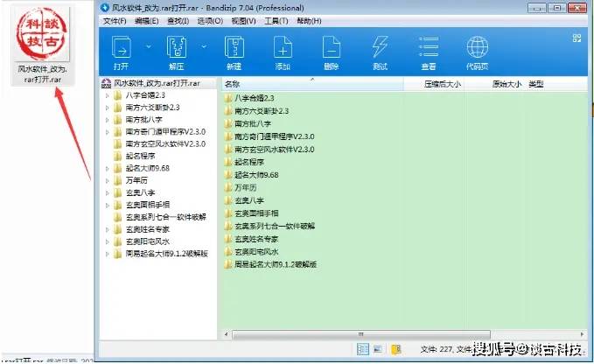The image size is (594, 364).
Task: Open the dropdown arrow beside 解压
Action: coord(204,46)
